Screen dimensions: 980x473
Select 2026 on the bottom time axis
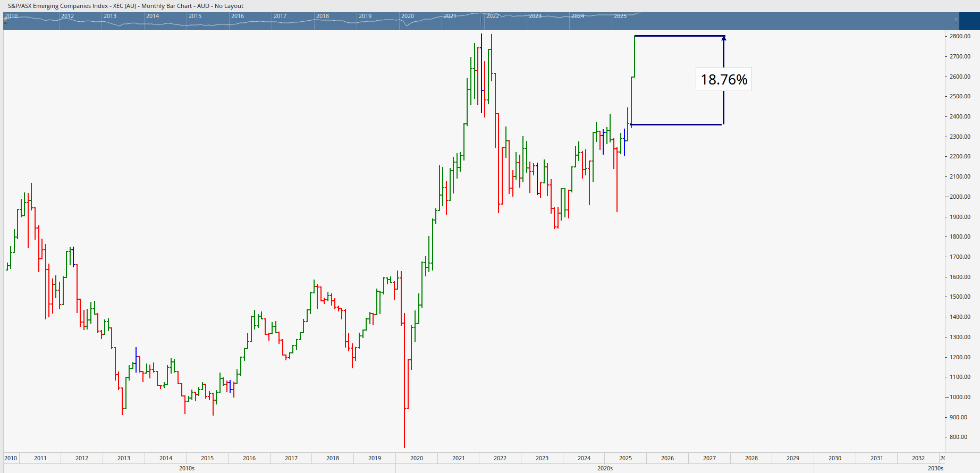tap(668, 458)
